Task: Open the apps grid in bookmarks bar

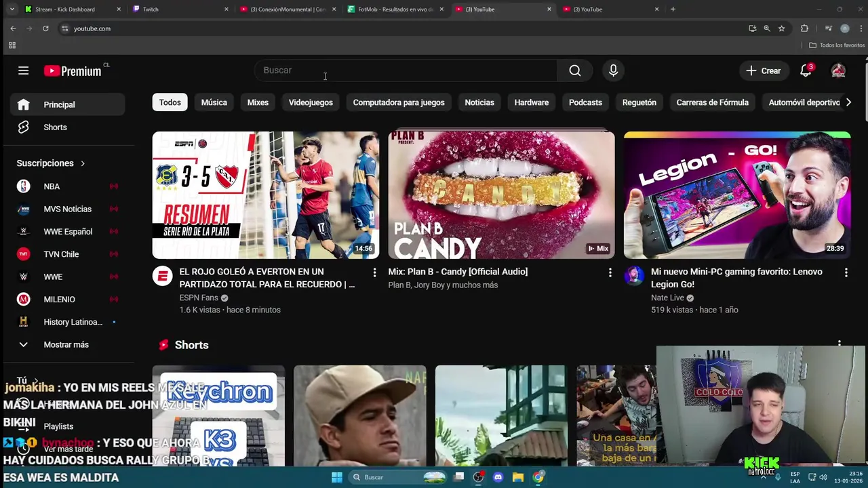Action: point(12,45)
